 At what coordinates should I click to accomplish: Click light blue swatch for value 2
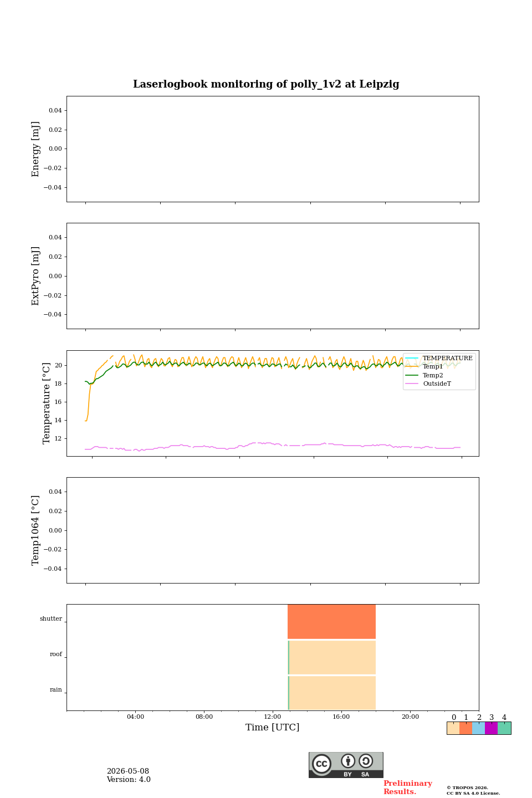point(479,728)
